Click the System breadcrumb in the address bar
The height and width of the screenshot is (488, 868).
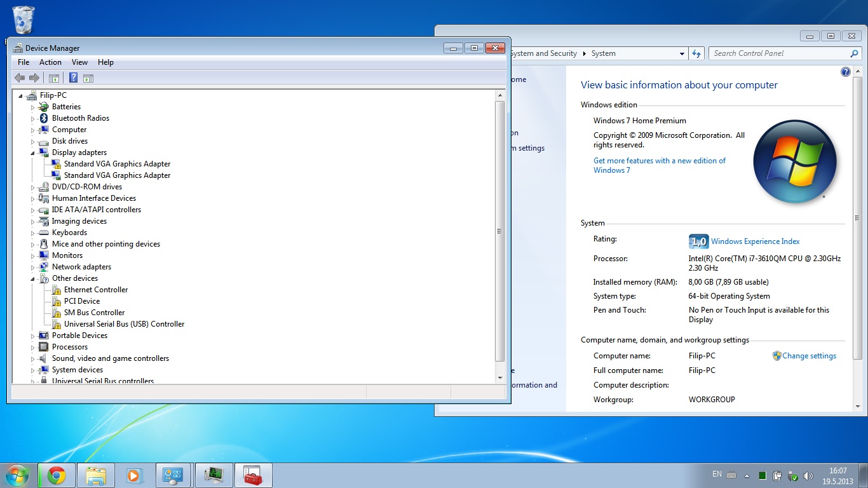(603, 53)
